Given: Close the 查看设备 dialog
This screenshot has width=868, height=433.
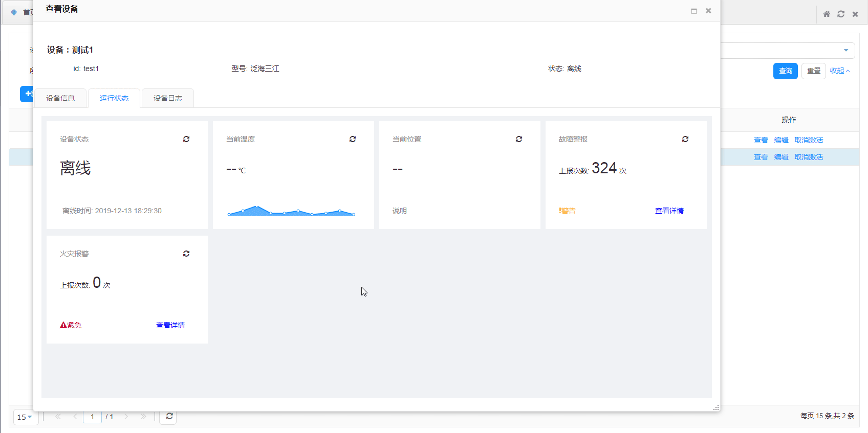Looking at the screenshot, I should (x=708, y=11).
